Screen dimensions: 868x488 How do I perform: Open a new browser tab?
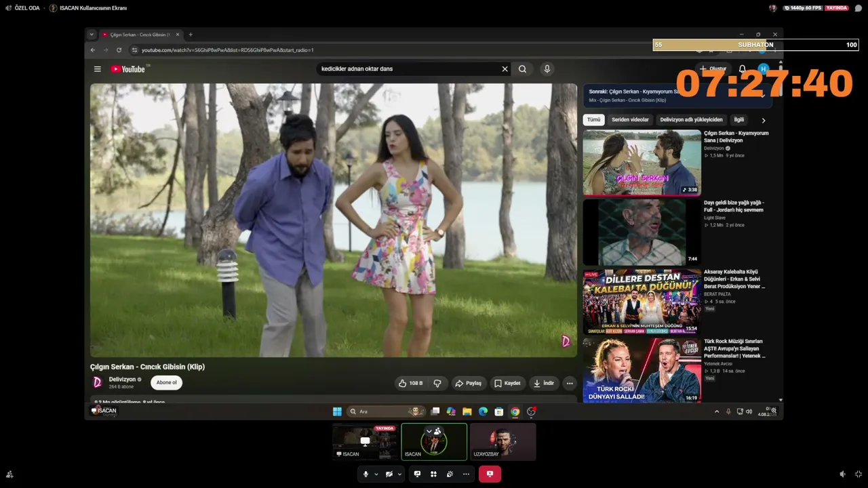coord(191,35)
